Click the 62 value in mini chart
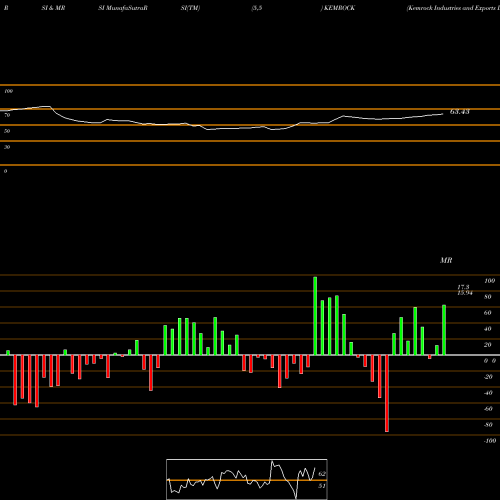 322,474
